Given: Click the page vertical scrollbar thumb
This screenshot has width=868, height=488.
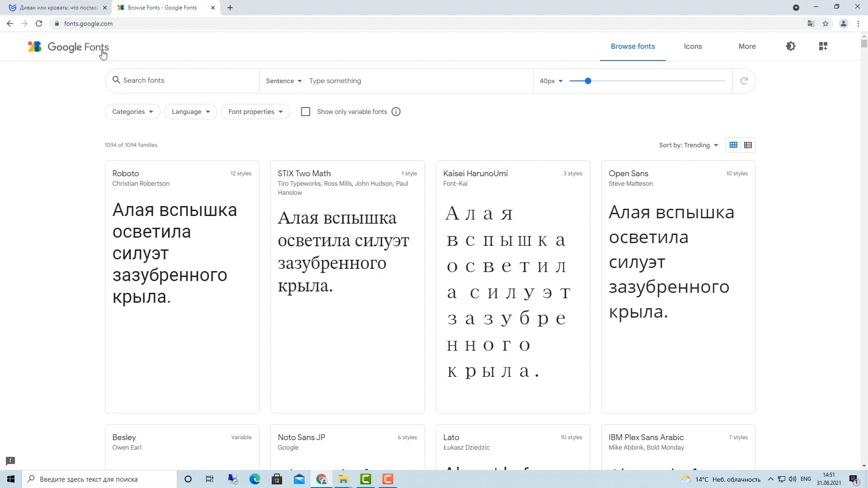Looking at the screenshot, I should pyautogui.click(x=864, y=43).
